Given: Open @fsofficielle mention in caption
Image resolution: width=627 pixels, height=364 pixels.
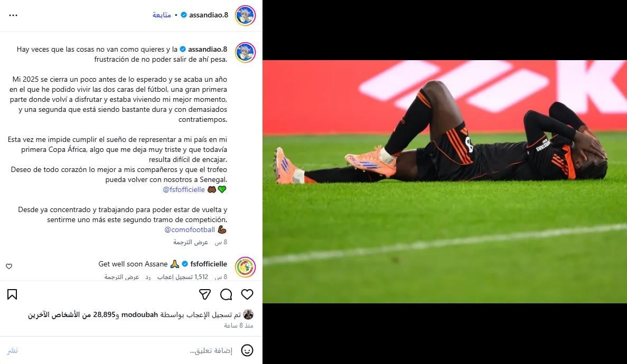Looking at the screenshot, I should (183, 189).
